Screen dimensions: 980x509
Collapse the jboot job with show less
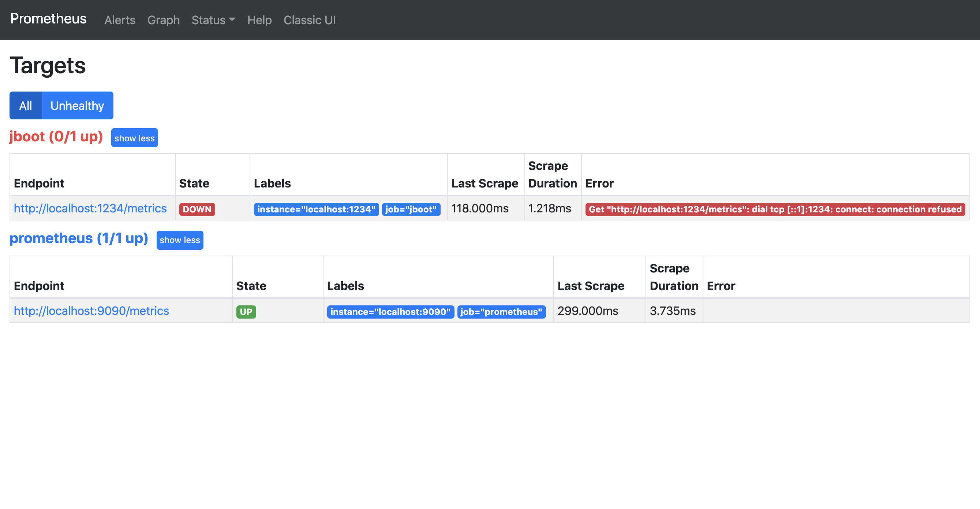(x=134, y=138)
